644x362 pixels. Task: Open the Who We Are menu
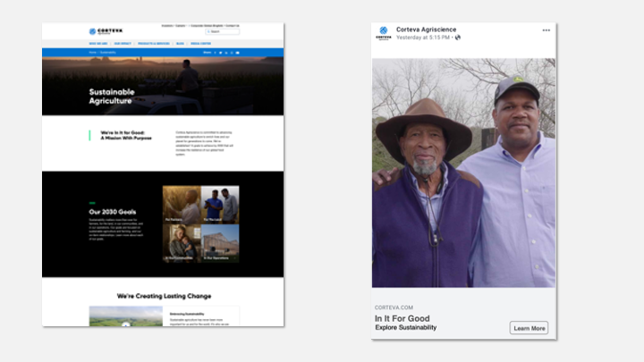click(98, 44)
